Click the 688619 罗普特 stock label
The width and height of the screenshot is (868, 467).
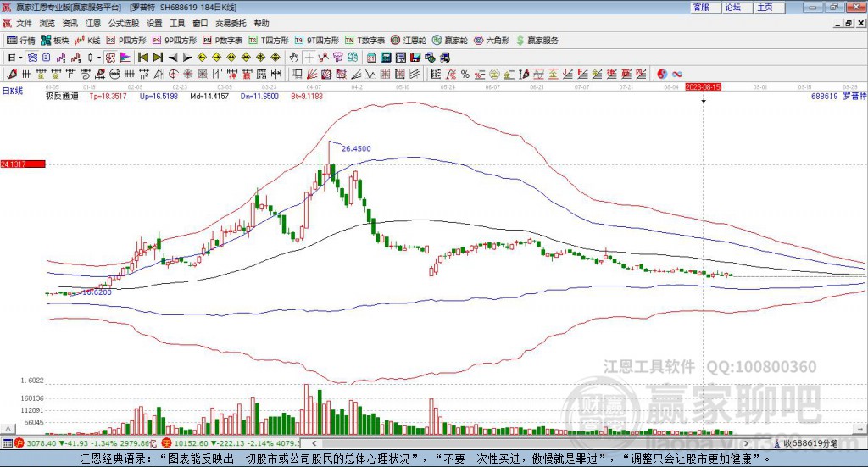(838, 96)
